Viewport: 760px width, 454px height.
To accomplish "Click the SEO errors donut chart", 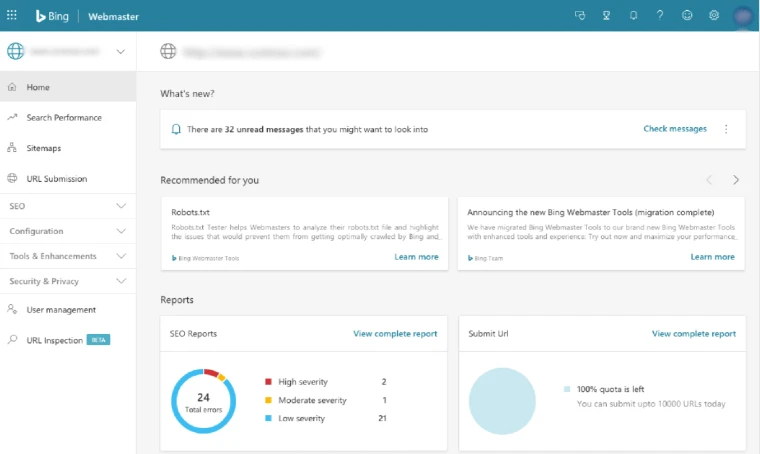I will coord(204,401).
